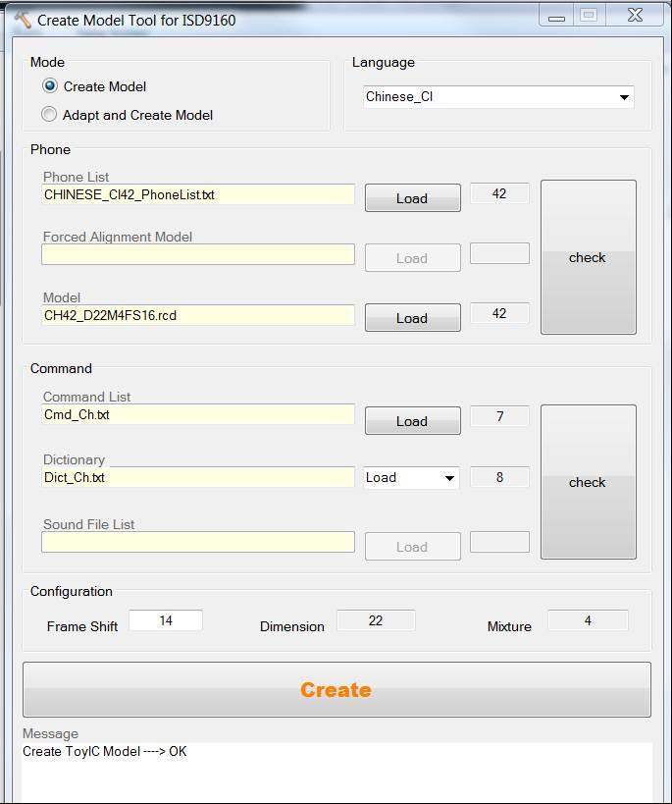Minimize the Create Model Tool window
The height and width of the screenshot is (804, 672).
tap(556, 16)
